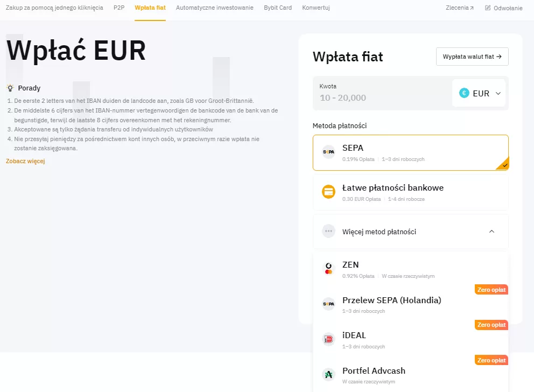Open the Konwertuj tab
The width and height of the screenshot is (534, 392).
coord(315,8)
